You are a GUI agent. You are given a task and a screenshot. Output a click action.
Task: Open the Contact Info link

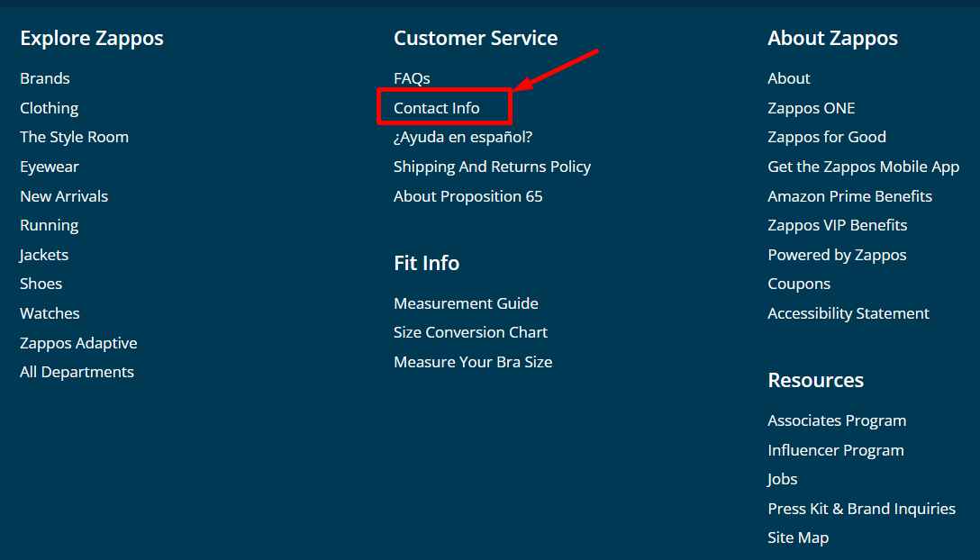437,108
